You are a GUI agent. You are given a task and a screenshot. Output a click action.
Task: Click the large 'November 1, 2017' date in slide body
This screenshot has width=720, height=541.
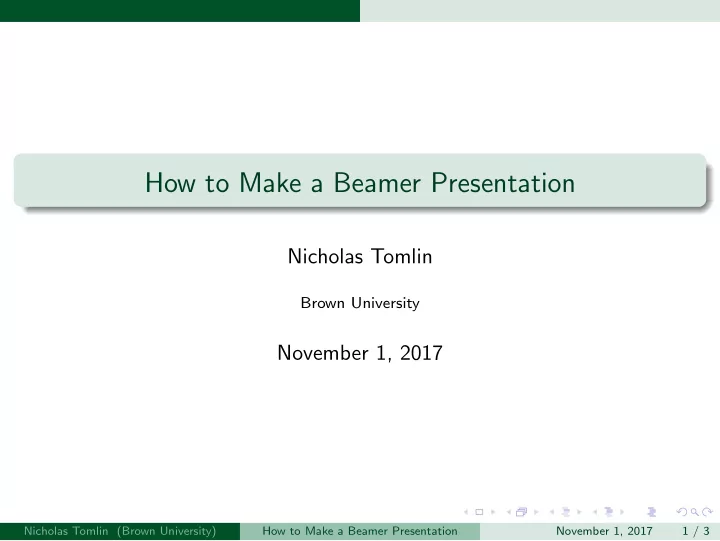point(360,353)
